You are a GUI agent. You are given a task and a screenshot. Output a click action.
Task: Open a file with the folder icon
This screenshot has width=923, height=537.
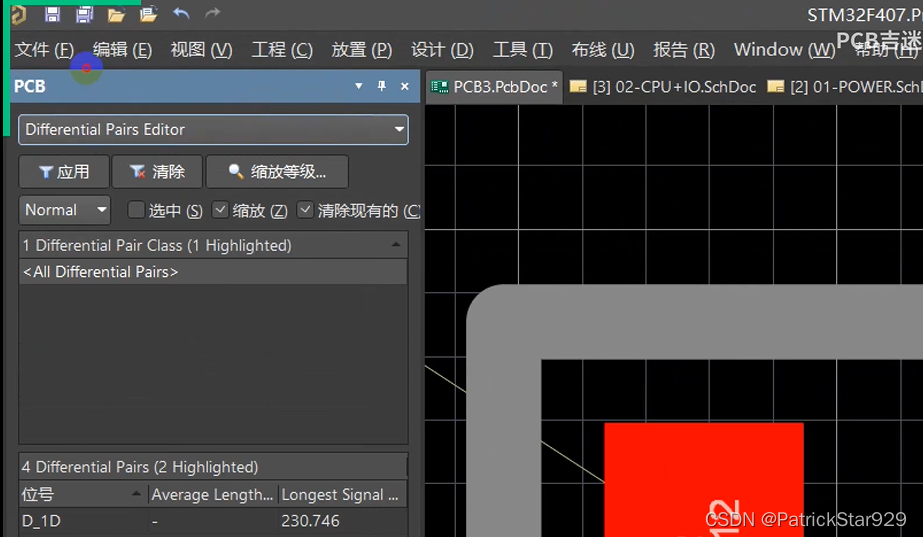tap(116, 14)
